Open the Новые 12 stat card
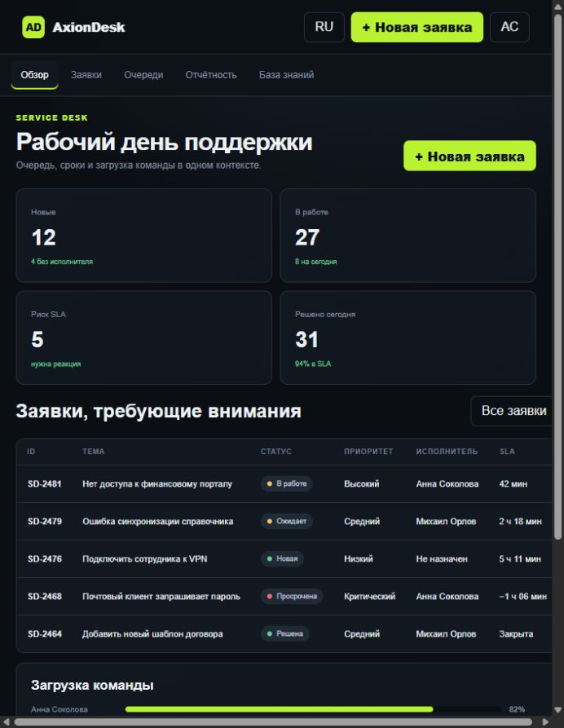This screenshot has width=564, height=728. (x=144, y=236)
